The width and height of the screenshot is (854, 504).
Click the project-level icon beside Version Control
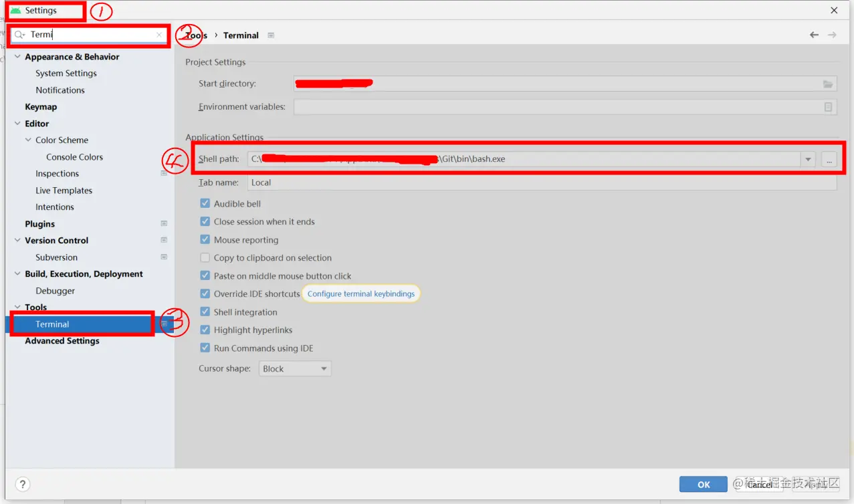tap(164, 241)
